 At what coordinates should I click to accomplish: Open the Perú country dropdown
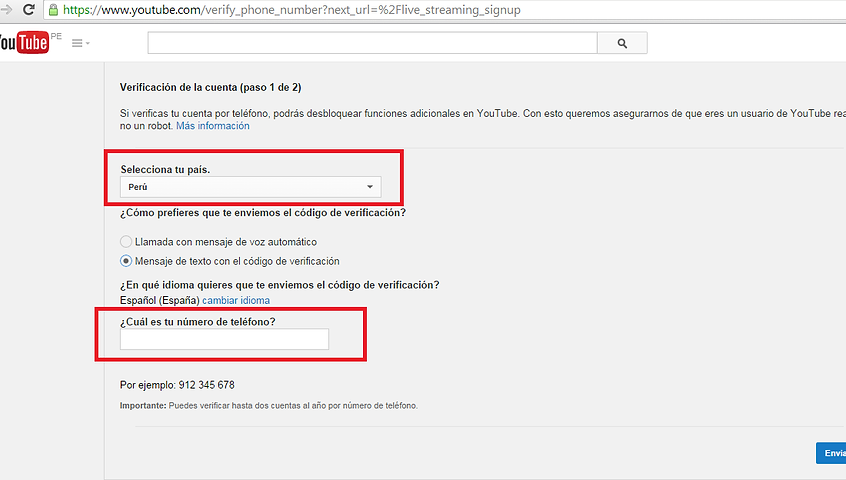[x=250, y=187]
